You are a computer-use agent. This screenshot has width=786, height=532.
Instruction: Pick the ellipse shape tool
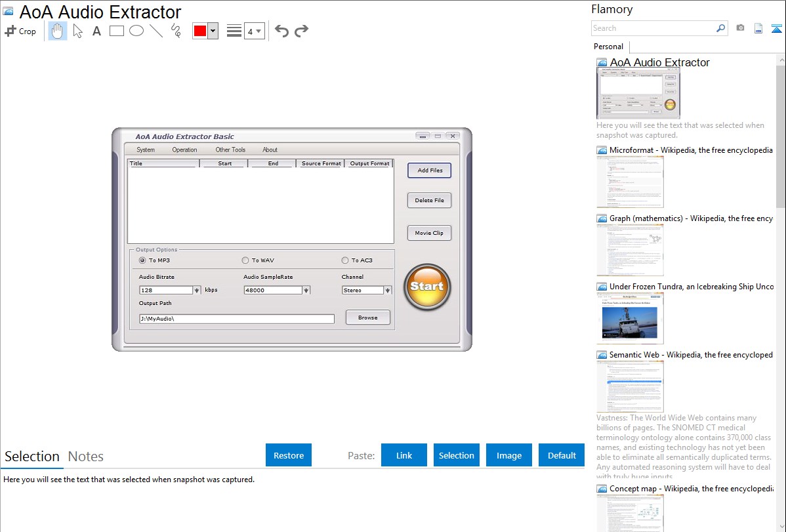[136, 31]
